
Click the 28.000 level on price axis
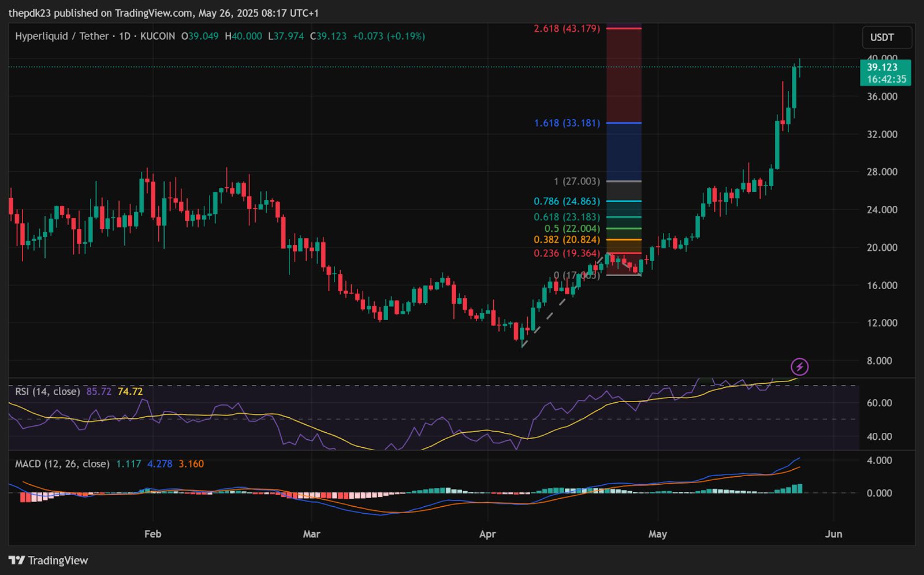(882, 172)
